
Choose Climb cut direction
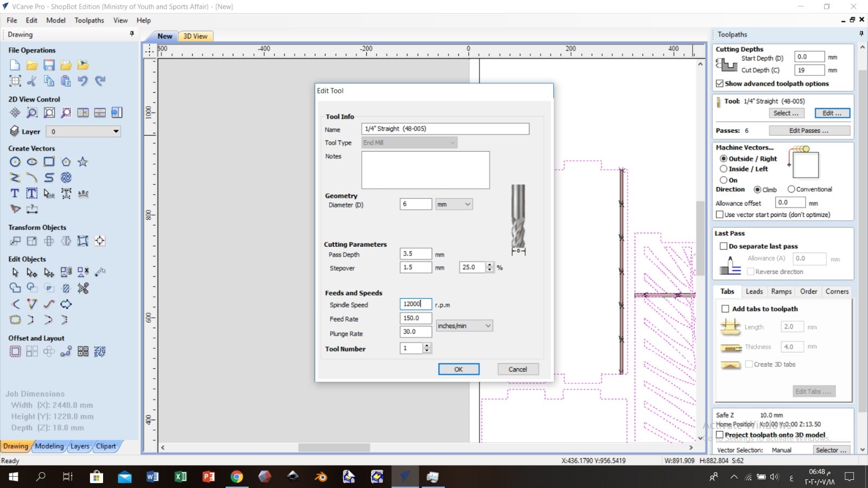757,189
